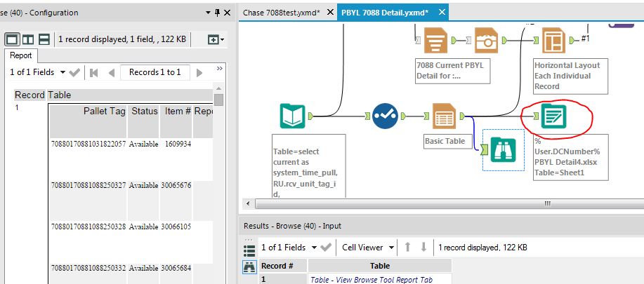Select the Image camera tool icon
The height and width of the screenshot is (284, 644).
pos(486,40)
